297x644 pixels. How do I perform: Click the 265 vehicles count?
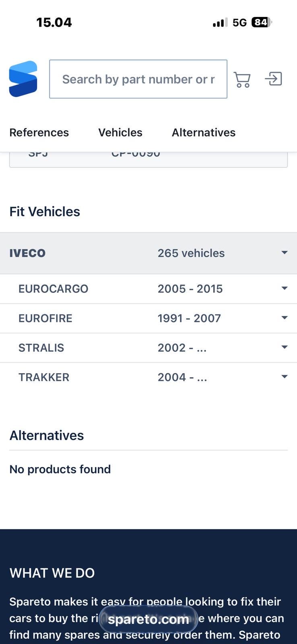191,253
